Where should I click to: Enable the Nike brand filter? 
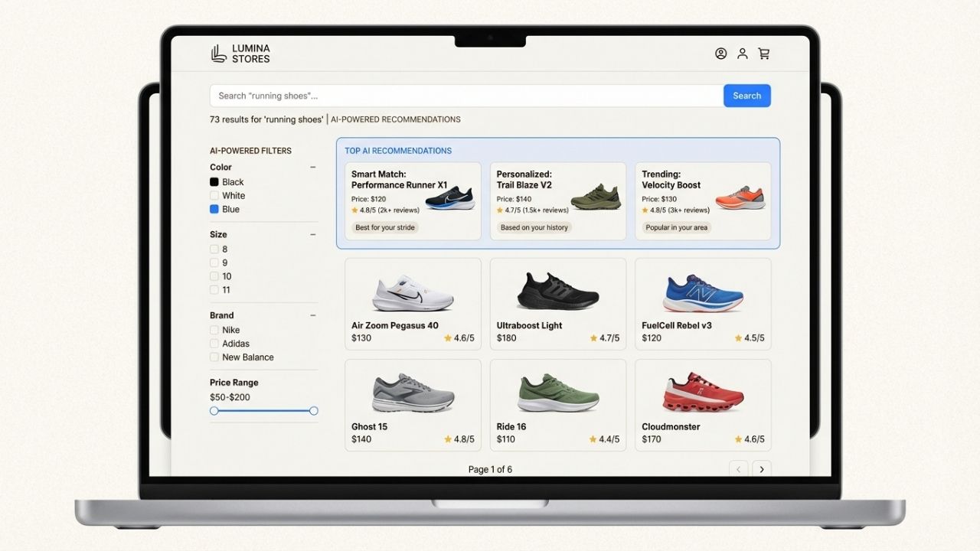point(214,331)
